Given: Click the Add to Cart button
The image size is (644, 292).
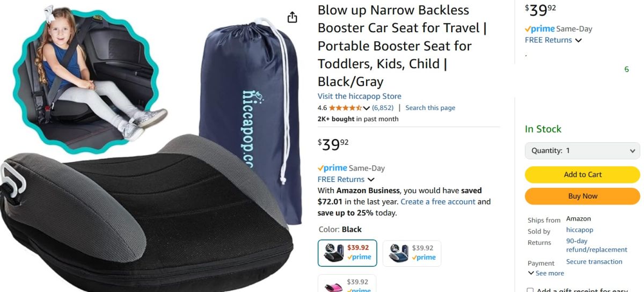Looking at the screenshot, I should (x=582, y=174).
